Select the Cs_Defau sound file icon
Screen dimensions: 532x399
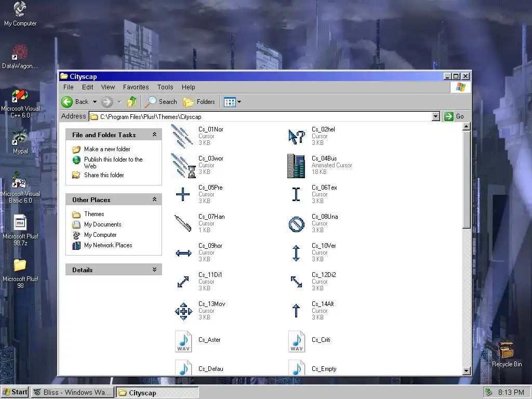click(183, 367)
